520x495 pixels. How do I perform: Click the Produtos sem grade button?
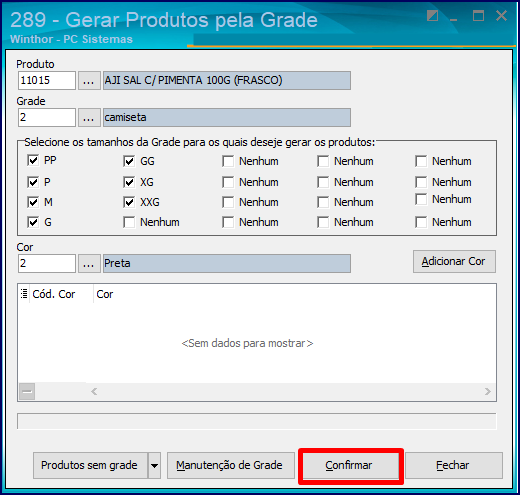pos(90,465)
